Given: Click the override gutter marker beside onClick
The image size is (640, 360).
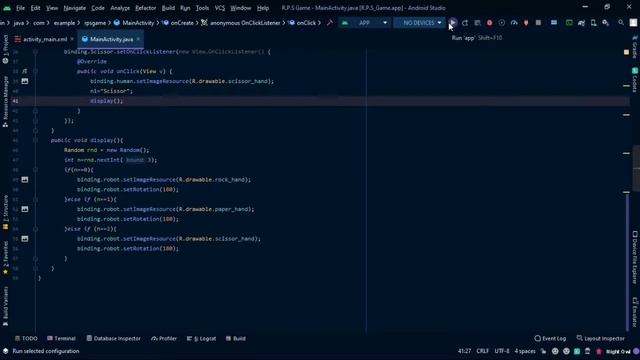Looking at the screenshot, I should [x=25, y=71].
